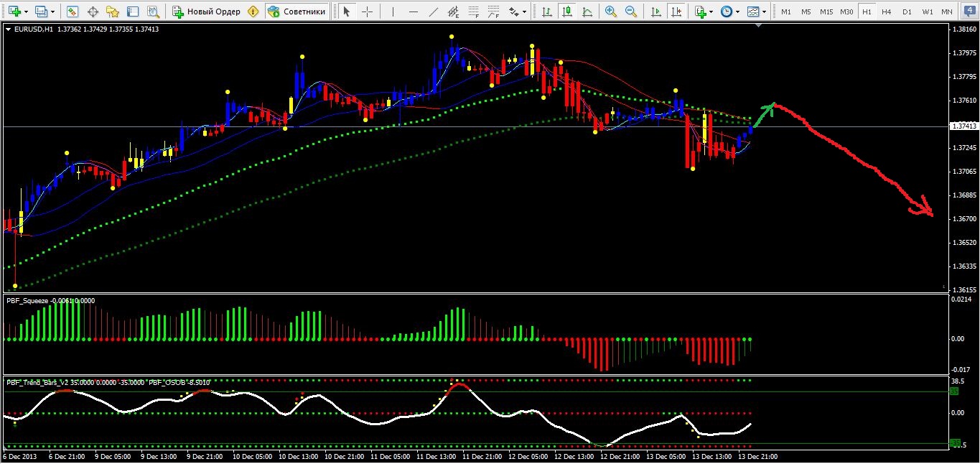The width and height of the screenshot is (980, 464).
Task: Click the periods clock icon
Action: pyautogui.click(x=727, y=11)
